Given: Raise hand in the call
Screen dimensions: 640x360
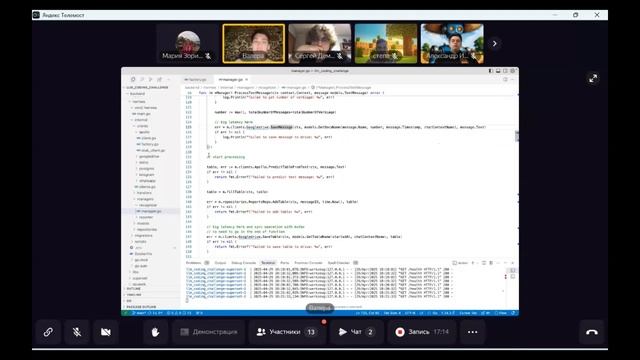Looking at the screenshot, I should [155, 332].
